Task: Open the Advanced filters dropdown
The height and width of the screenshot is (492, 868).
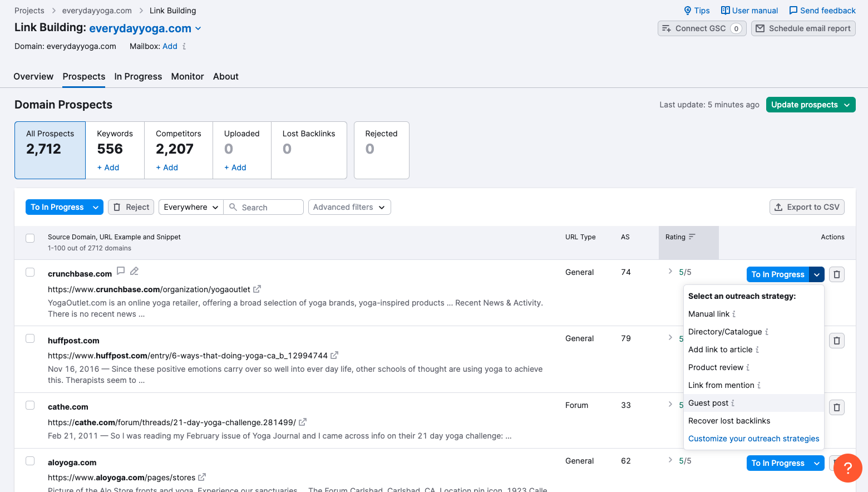Action: click(x=349, y=207)
